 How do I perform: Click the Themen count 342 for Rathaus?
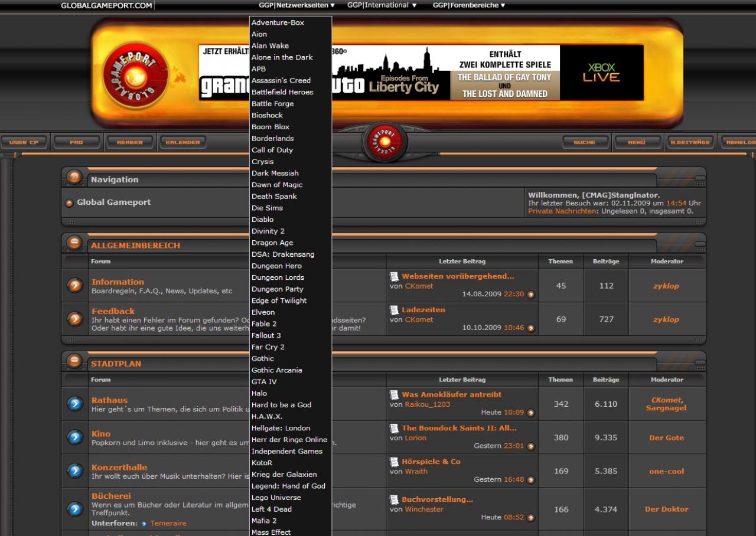click(561, 404)
